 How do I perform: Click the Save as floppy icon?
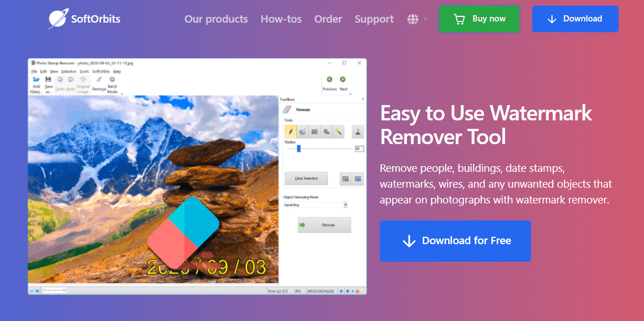coord(48,79)
